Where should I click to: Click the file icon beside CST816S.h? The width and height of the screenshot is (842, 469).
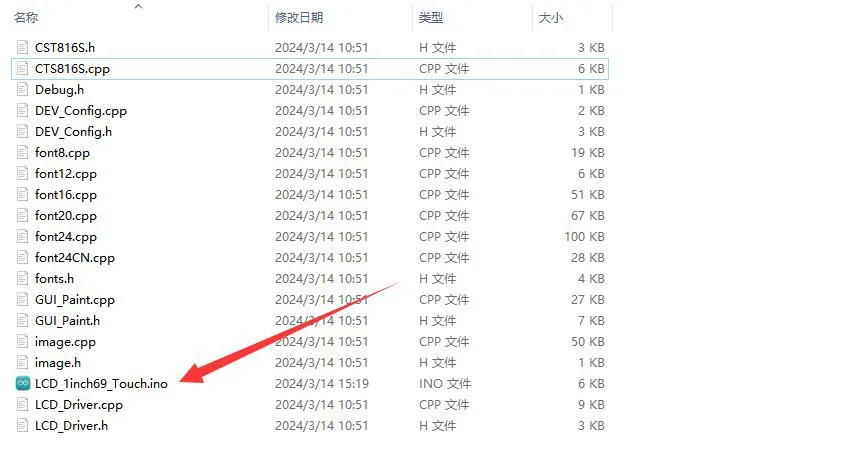tap(22, 47)
